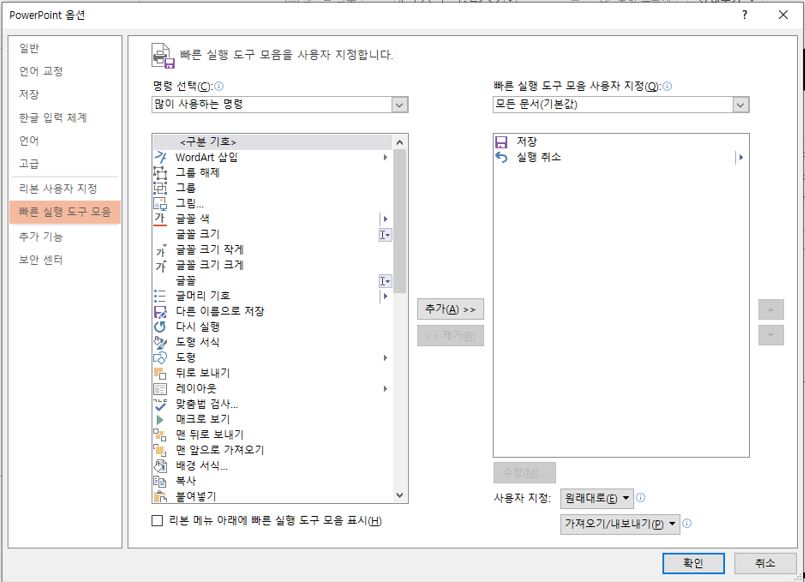Select the 복사 copy icon
This screenshot has width=805, height=582.
click(x=160, y=481)
